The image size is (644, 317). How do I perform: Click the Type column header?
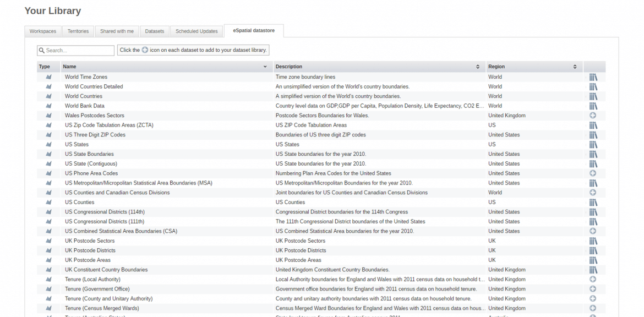point(48,67)
